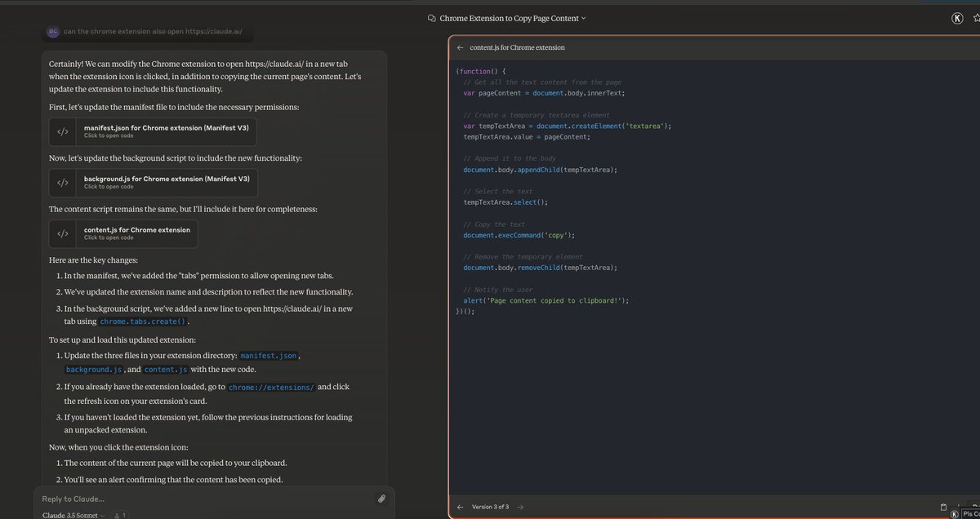The height and width of the screenshot is (519, 980).
Task: Open the background.js for Chrome extension code card
Action: (x=153, y=182)
